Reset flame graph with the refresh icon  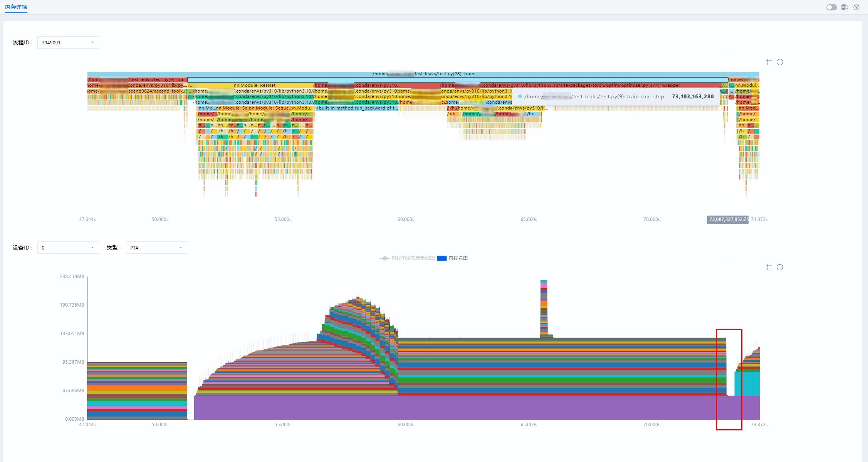[780, 62]
